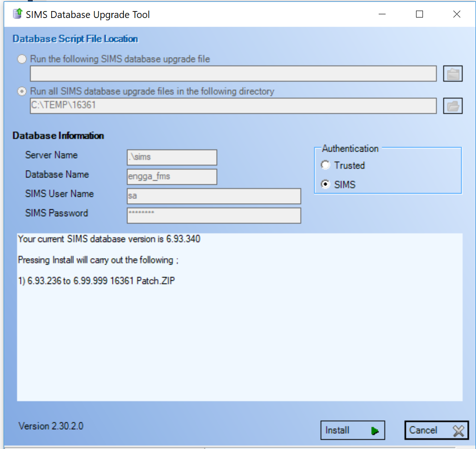Click the 'Database Script File Location' heading
This screenshot has width=476, height=449.
pyautogui.click(x=75, y=39)
